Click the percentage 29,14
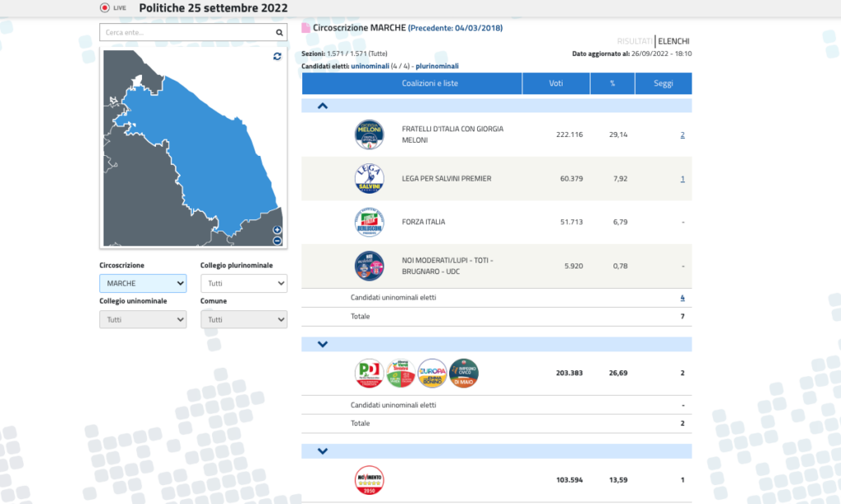This screenshot has width=841, height=504. click(618, 135)
